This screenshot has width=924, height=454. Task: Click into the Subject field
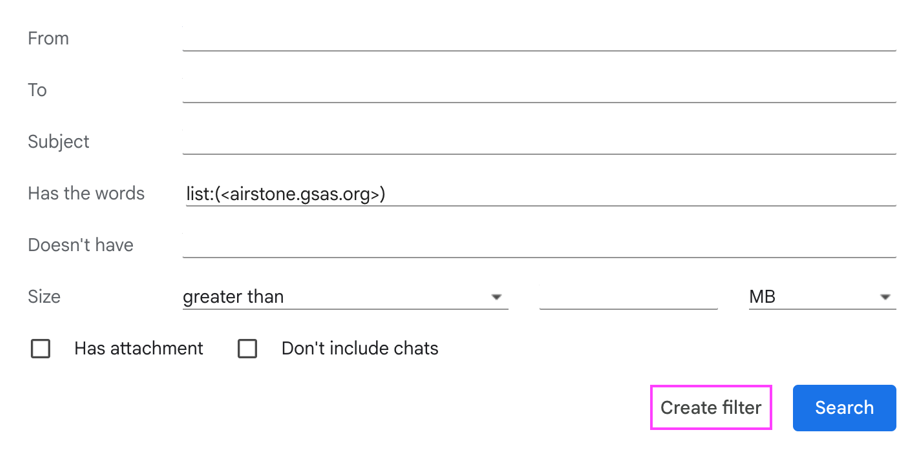(538, 141)
